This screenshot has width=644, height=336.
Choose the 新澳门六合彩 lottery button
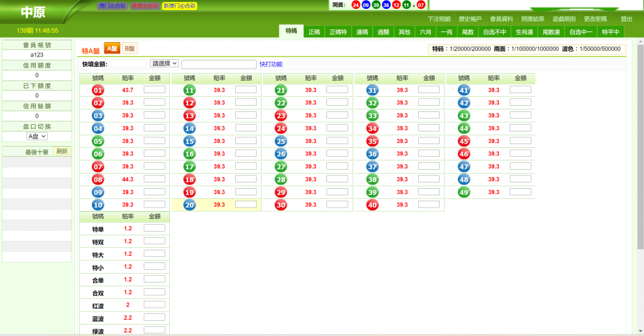click(x=179, y=6)
